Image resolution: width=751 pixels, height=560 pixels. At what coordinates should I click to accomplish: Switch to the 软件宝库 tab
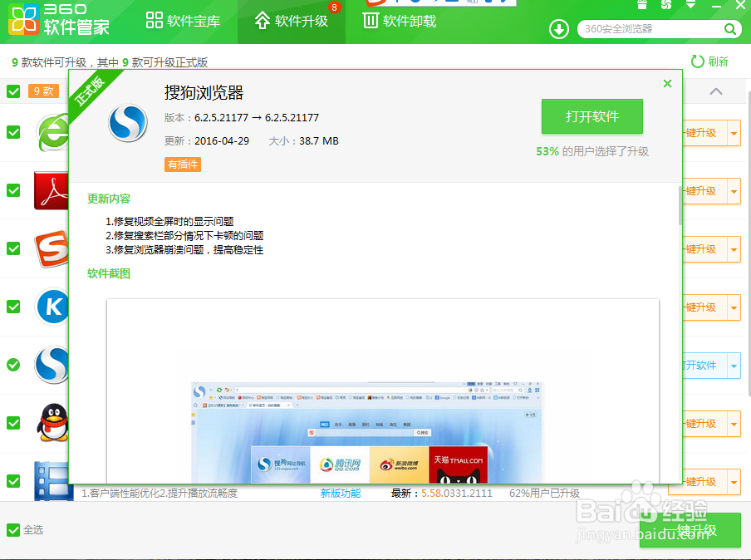click(184, 22)
